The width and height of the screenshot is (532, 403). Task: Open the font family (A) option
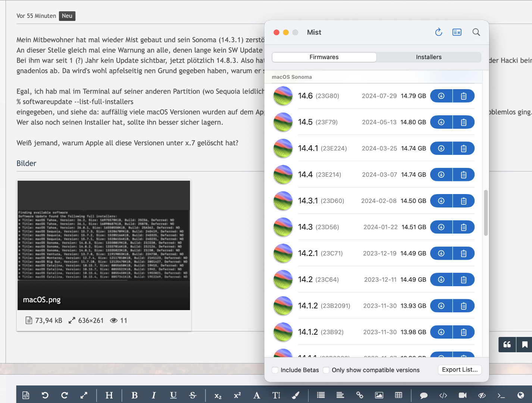click(257, 395)
